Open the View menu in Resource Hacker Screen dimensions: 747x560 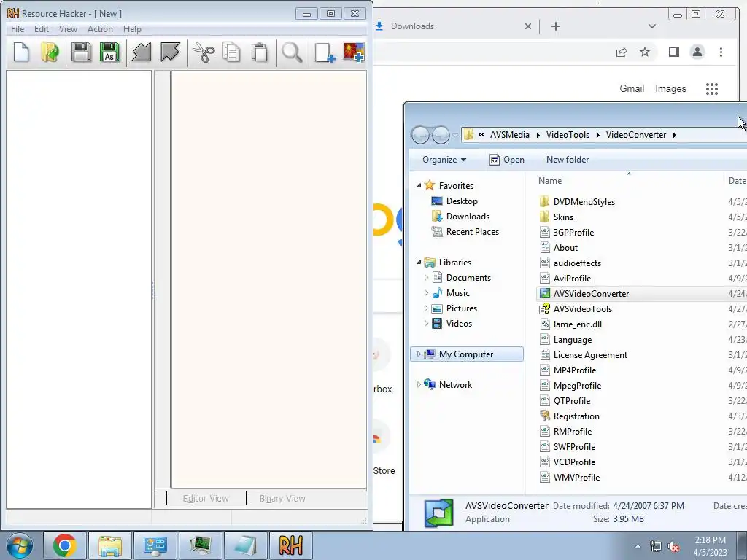68,29
